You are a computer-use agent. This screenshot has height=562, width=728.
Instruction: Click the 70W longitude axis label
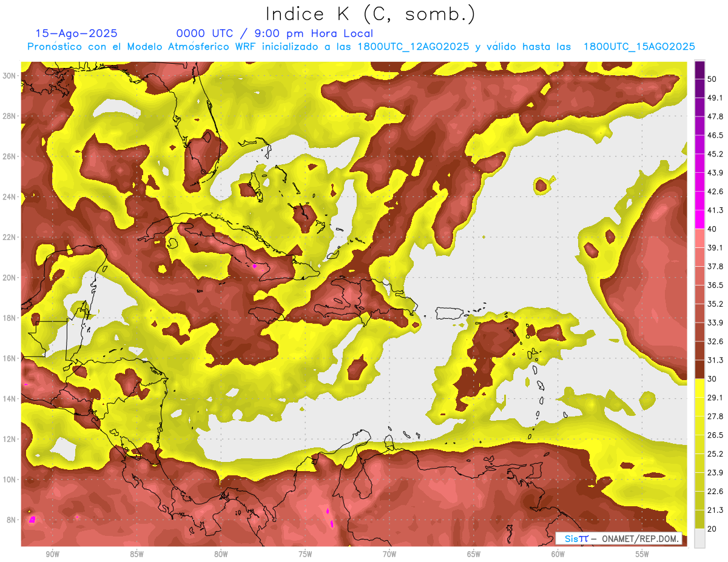389,554
